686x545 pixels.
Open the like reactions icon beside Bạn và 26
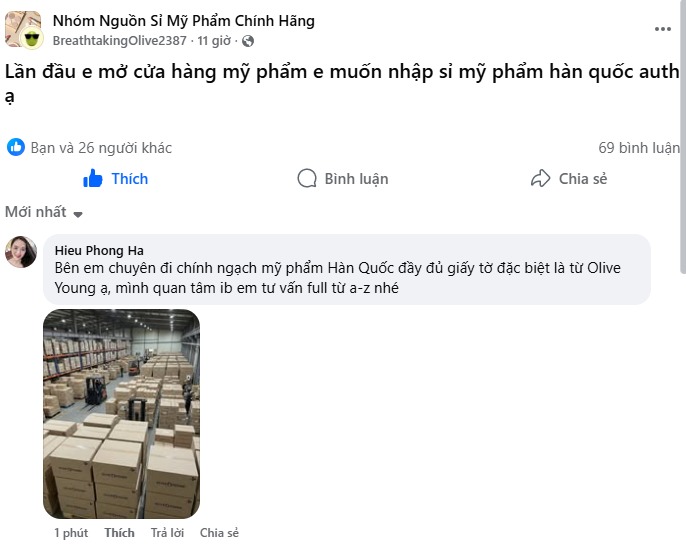click(16, 147)
